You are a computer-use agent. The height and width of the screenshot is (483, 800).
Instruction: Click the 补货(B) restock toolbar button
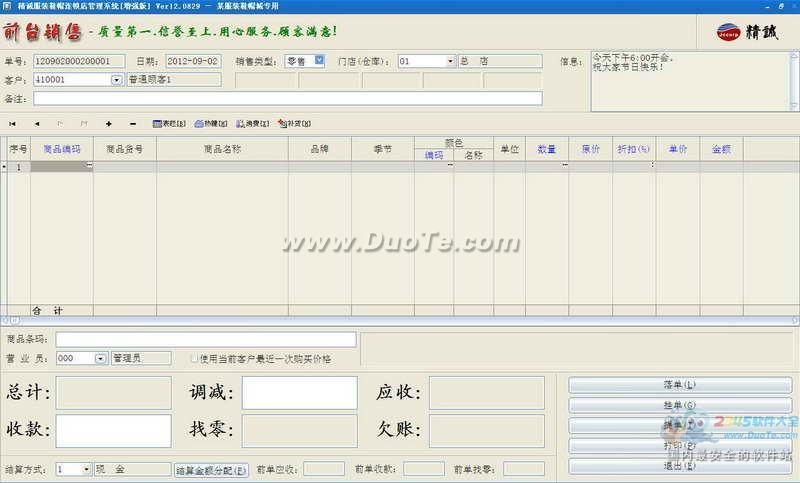(294, 124)
